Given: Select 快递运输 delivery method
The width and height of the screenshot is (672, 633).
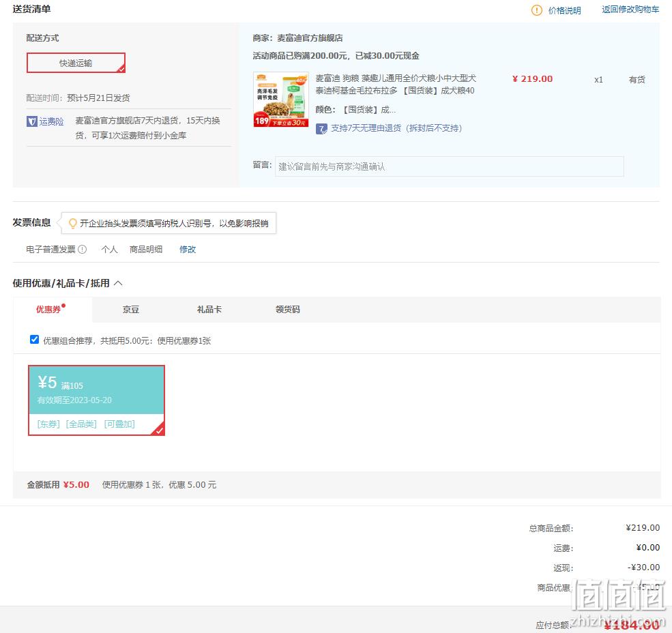Looking at the screenshot, I should (76, 63).
